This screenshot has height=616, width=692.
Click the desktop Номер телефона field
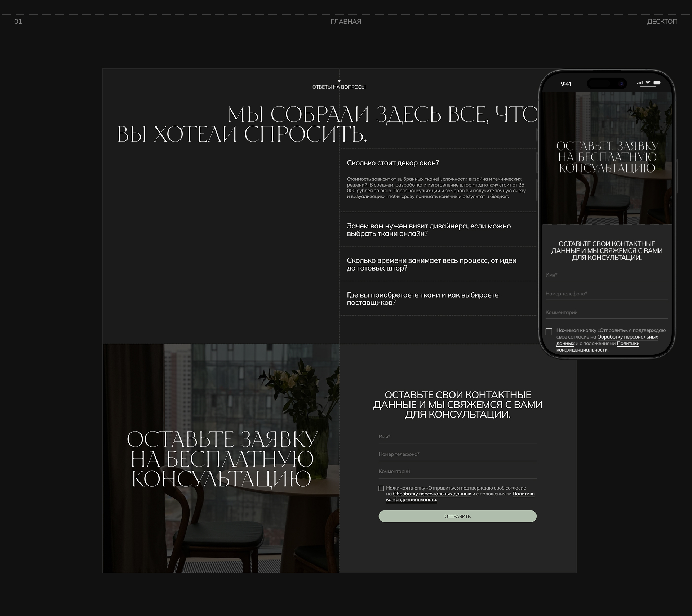tap(457, 454)
